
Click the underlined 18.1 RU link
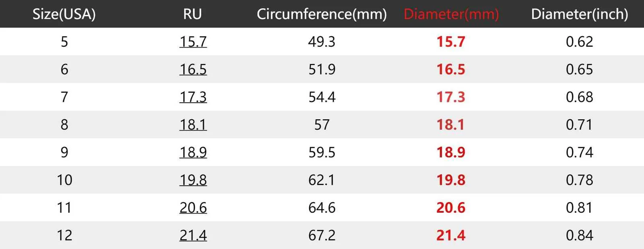click(193, 124)
